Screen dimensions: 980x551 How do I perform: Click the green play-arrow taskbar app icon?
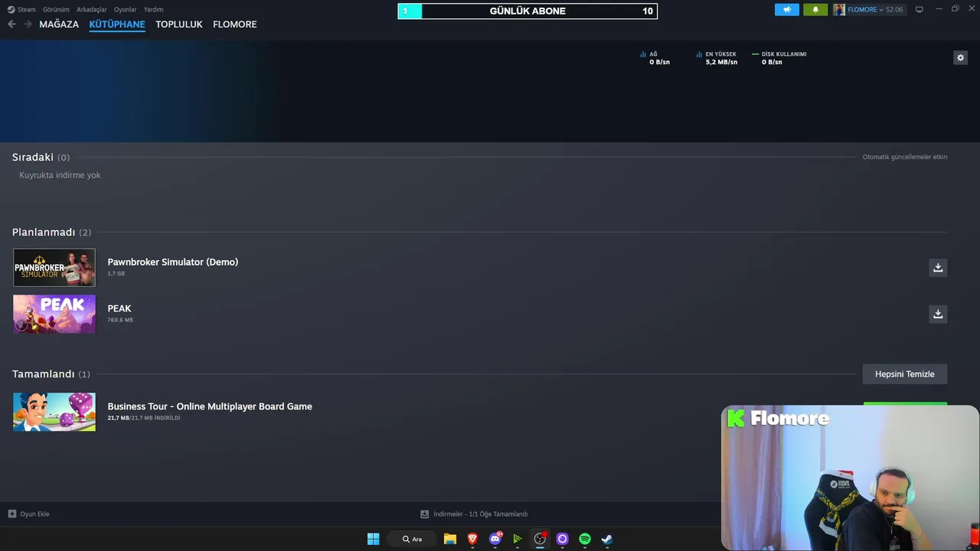click(x=518, y=539)
